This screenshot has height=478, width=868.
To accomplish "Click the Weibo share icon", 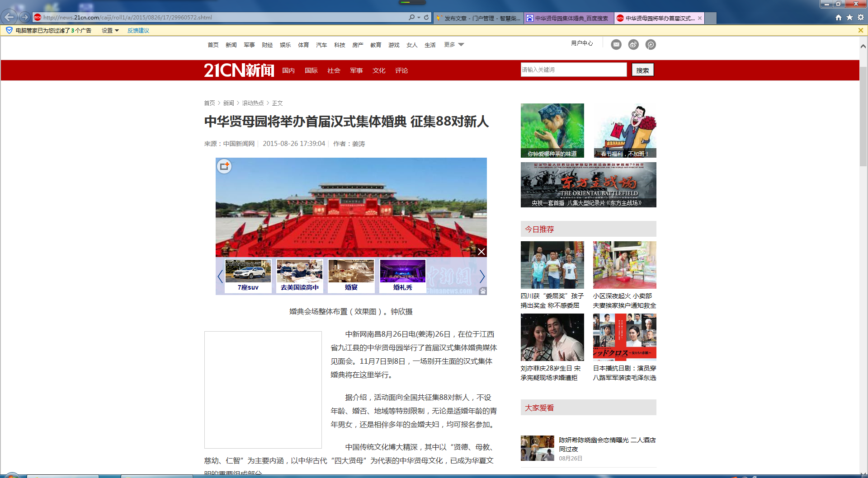I will click(x=633, y=44).
